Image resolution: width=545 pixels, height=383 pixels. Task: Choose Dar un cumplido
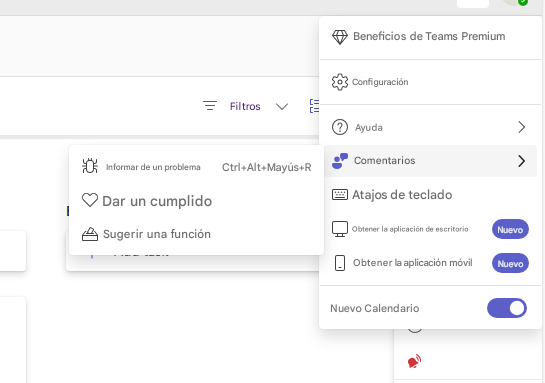click(x=196, y=201)
